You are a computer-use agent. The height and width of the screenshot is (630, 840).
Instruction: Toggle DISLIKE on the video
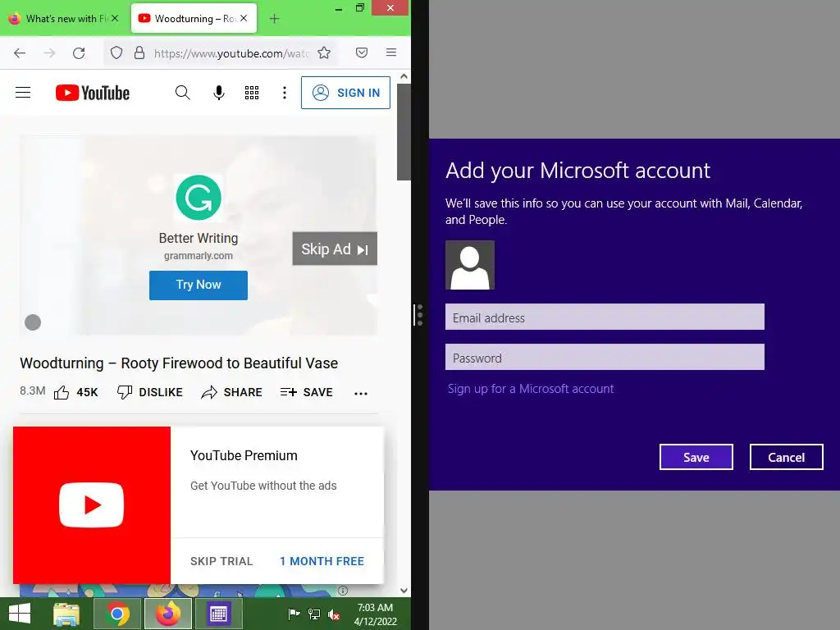click(149, 392)
